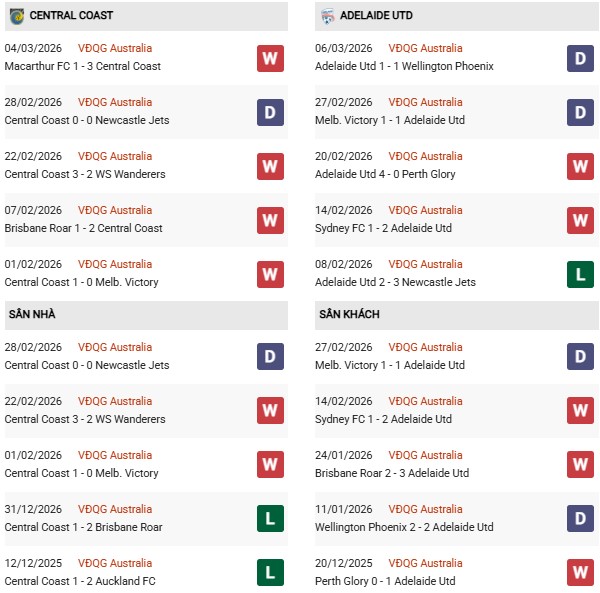Viewport: 600px width, 593px height.
Task: Open VĐQG Australia link dated 20/12/2025
Action: [x=425, y=563]
